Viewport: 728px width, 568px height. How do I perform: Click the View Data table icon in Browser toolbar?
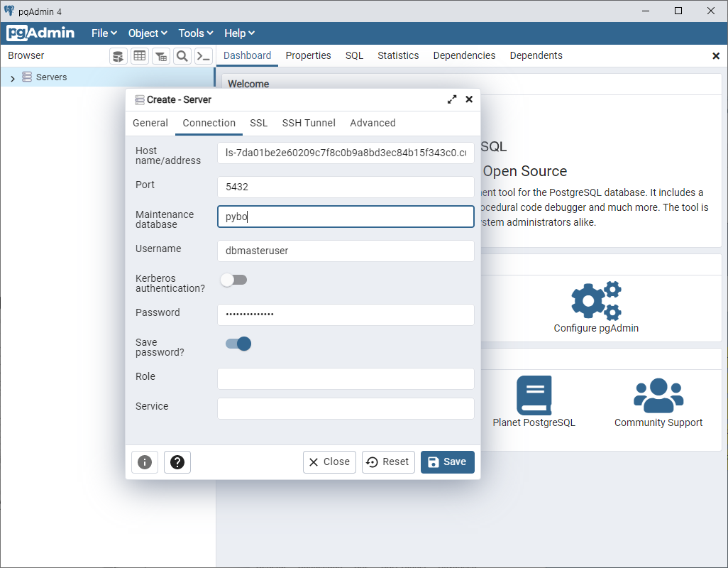(140, 56)
